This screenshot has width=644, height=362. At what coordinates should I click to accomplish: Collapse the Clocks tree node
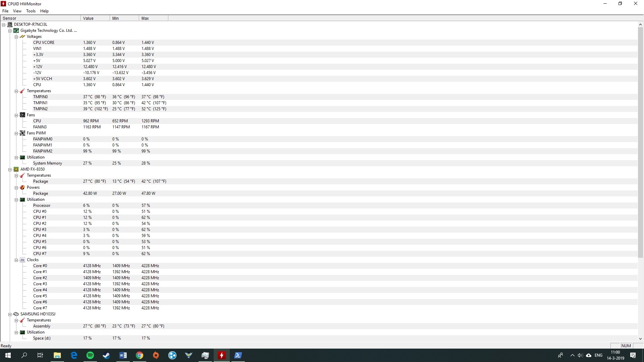click(16, 260)
